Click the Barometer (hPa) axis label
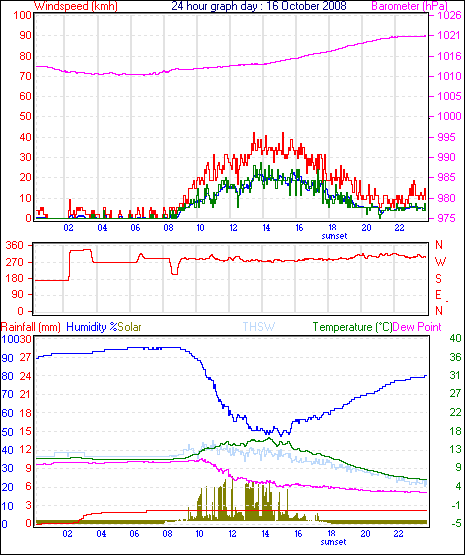This screenshot has height=556, width=465. [409, 6]
